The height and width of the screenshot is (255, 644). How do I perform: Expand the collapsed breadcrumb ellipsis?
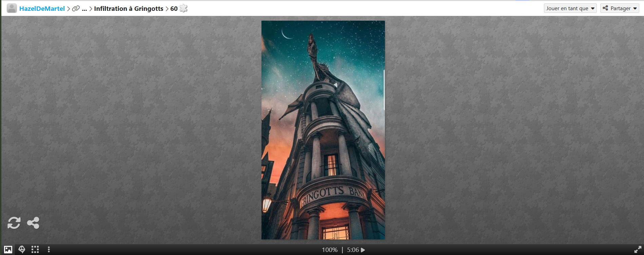pyautogui.click(x=84, y=9)
